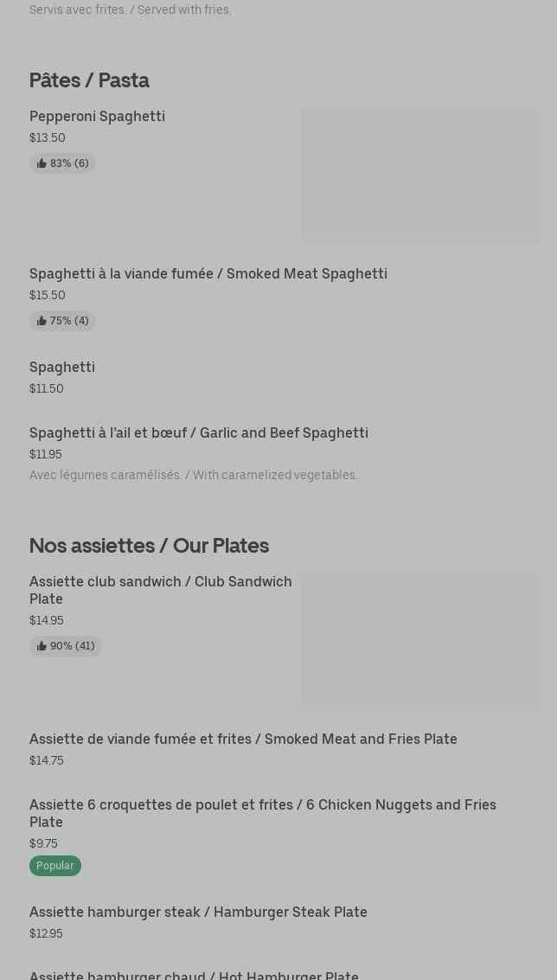557x980 pixels.
Task: Click the Pâtes / Pasta section heading
Action: pyautogui.click(x=89, y=80)
